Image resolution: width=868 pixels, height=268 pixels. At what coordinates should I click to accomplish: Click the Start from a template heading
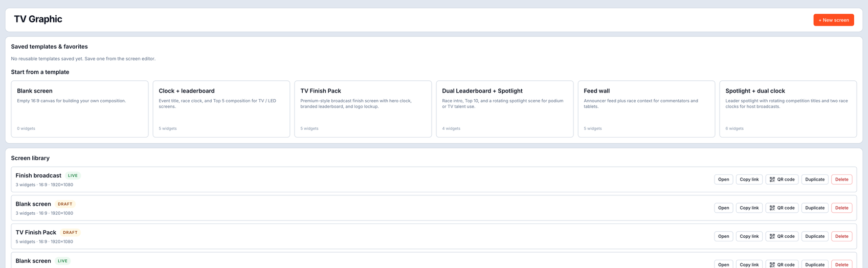click(40, 72)
